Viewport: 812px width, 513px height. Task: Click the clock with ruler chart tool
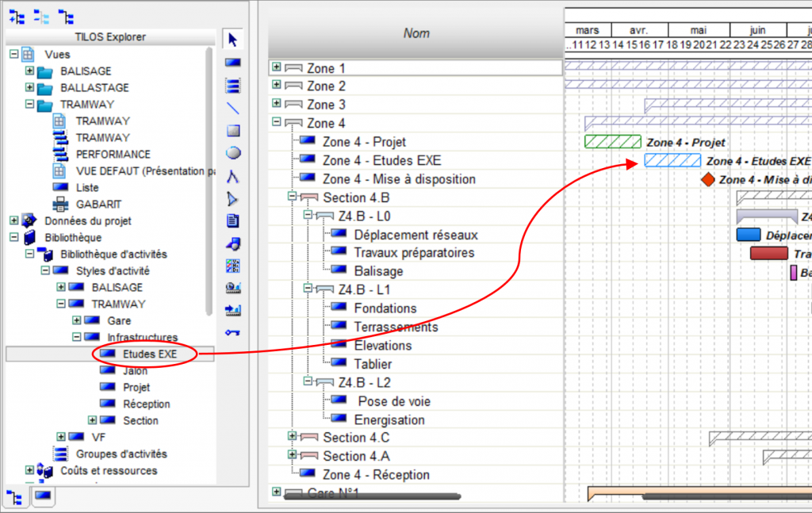(x=233, y=288)
